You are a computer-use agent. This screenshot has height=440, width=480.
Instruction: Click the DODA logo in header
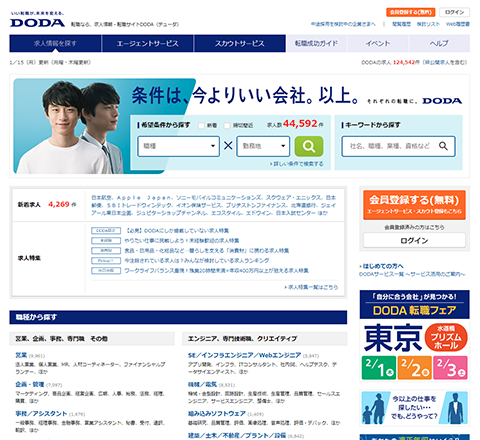(37, 23)
